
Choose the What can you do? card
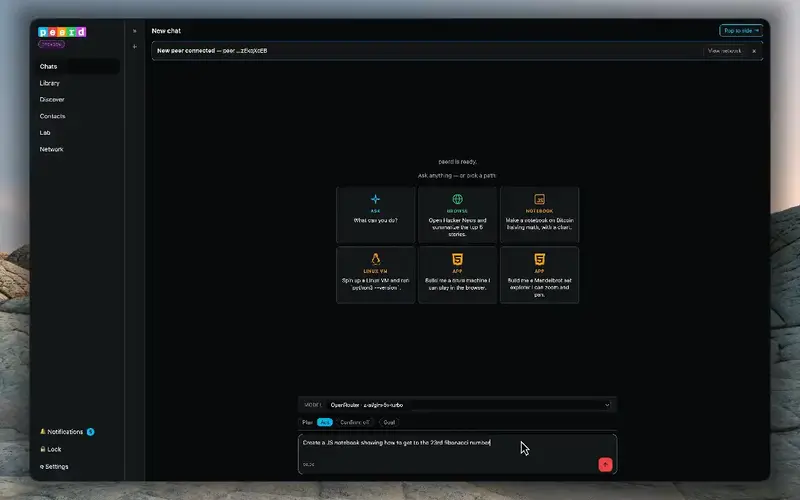376,215
